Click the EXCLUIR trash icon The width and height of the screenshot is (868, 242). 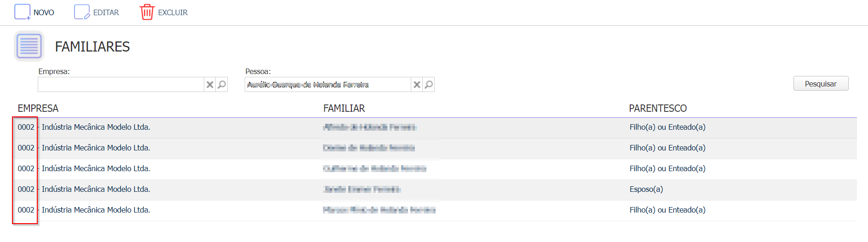147,12
